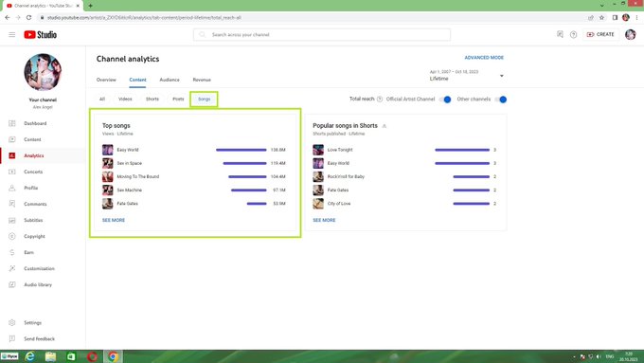
Task: Select the Songs filter chip
Action: [205, 100]
